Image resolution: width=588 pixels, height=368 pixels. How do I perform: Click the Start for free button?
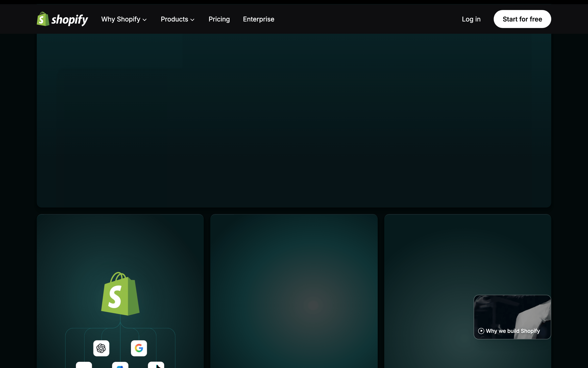pyautogui.click(x=522, y=19)
